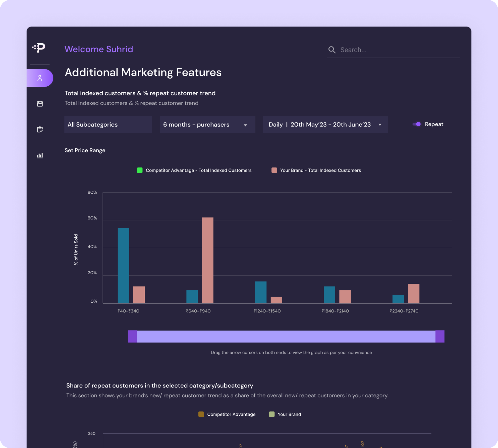Open the All Subcategories selector
The width and height of the screenshot is (498, 448).
point(108,124)
